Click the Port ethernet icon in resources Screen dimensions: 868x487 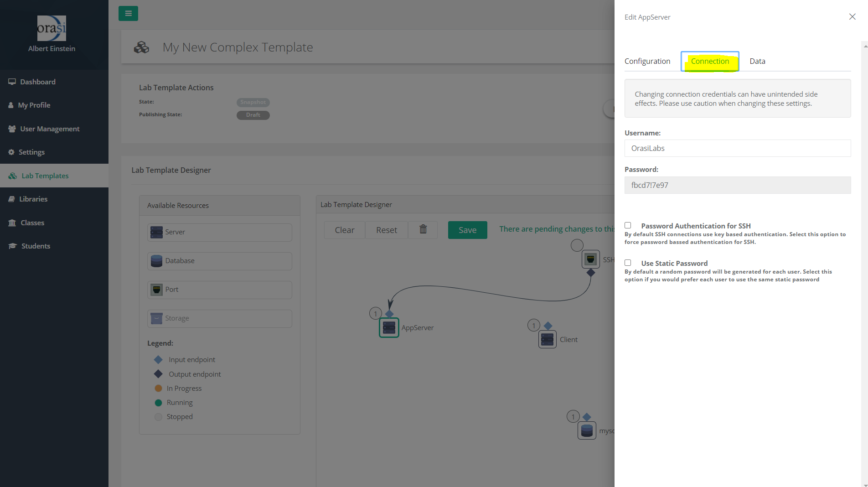(x=156, y=290)
